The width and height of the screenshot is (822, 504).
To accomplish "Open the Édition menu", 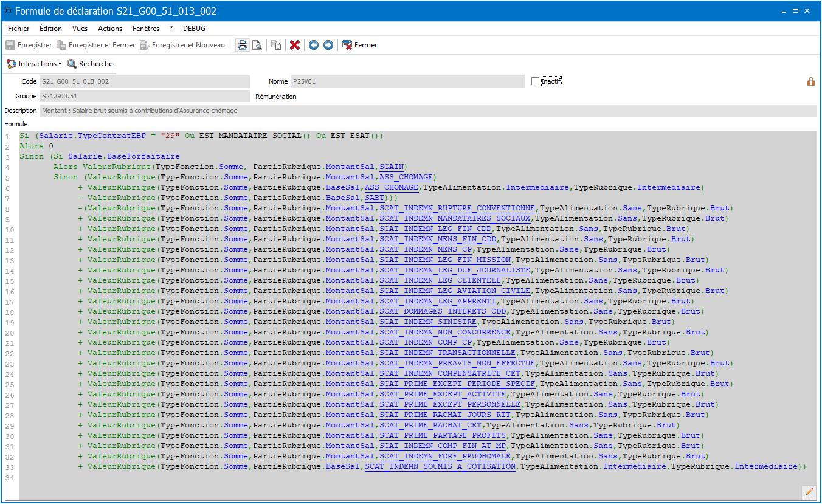I will pos(50,29).
